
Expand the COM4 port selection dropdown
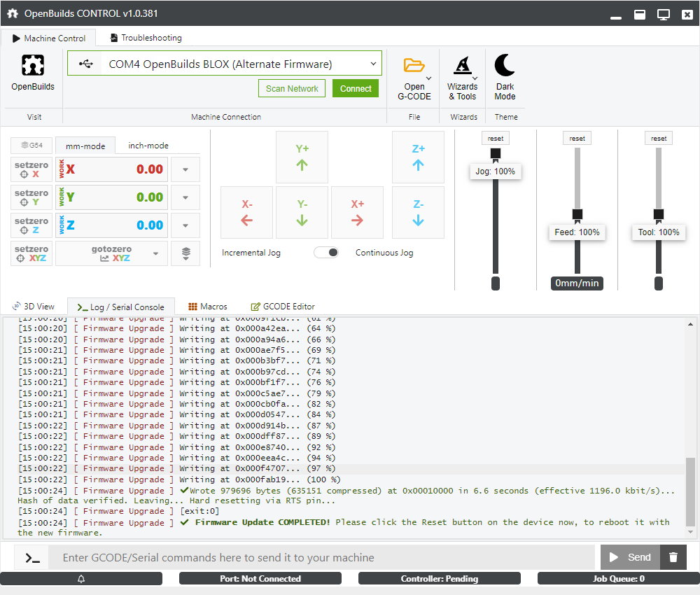(x=373, y=64)
